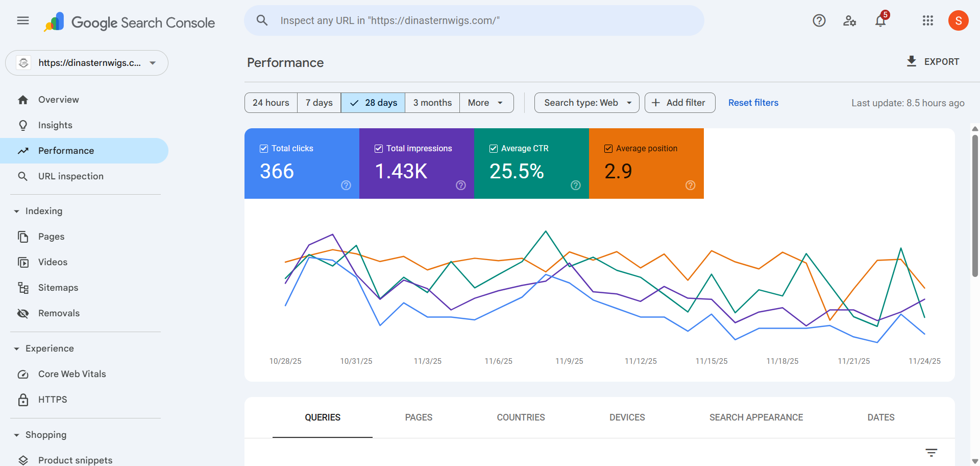
Task: Click the scrollbar down arrow
Action: coord(975,461)
